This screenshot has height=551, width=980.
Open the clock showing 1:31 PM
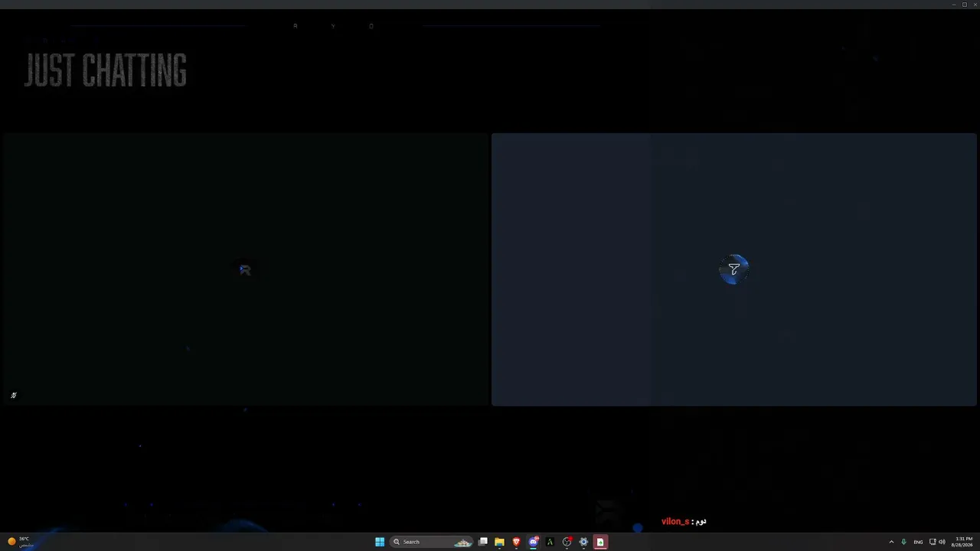point(963,542)
